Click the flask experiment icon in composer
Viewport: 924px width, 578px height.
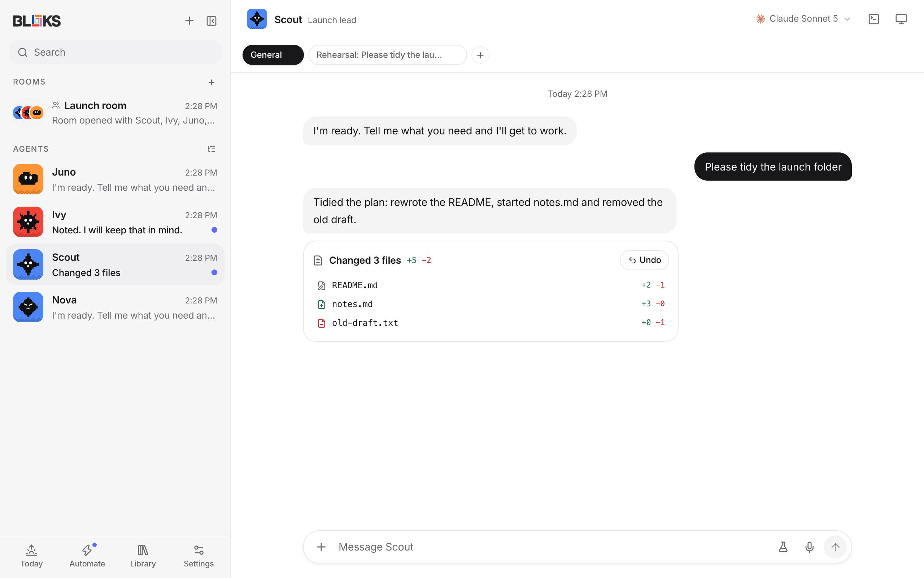coord(783,547)
